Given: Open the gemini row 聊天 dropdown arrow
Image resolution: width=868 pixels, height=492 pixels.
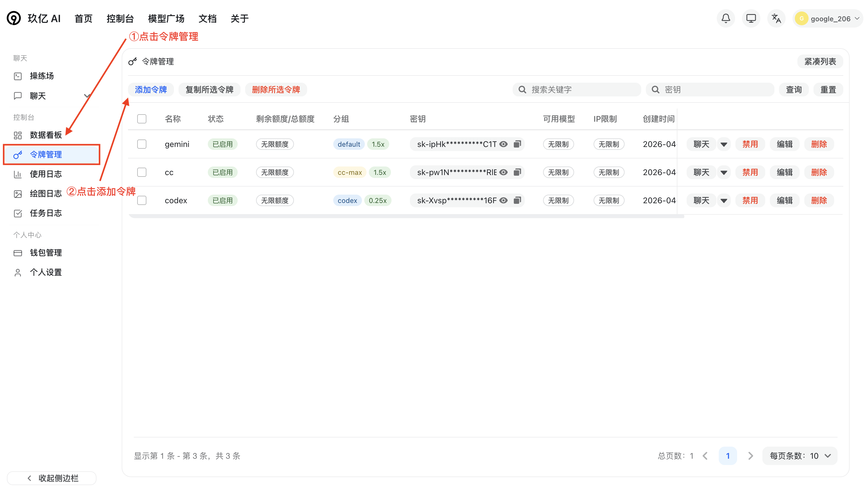Looking at the screenshot, I should tap(724, 144).
